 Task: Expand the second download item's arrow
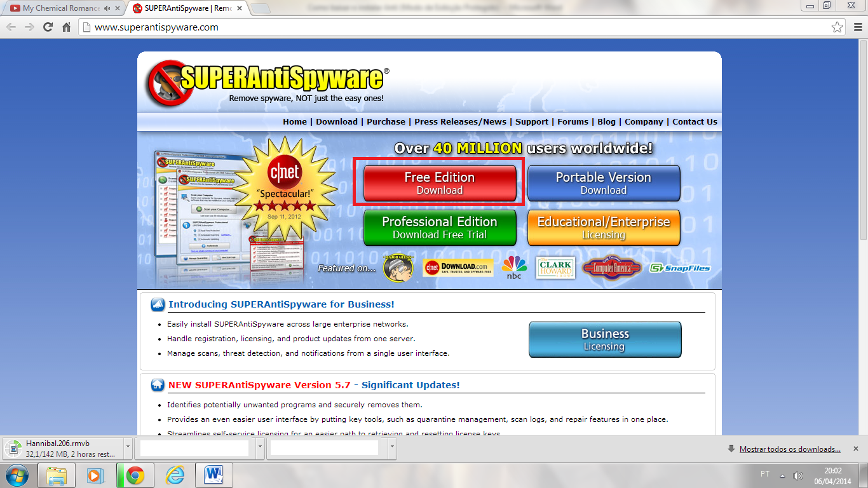(x=260, y=448)
